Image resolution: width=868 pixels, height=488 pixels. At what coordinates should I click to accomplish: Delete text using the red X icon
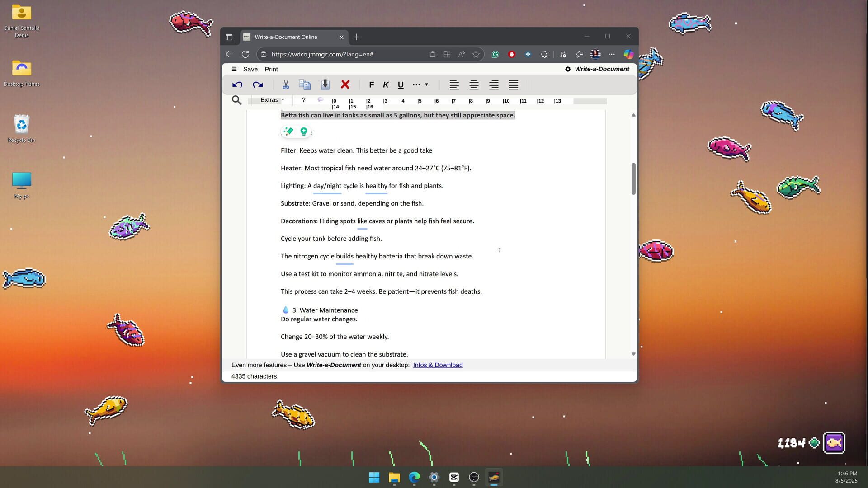pyautogui.click(x=345, y=84)
